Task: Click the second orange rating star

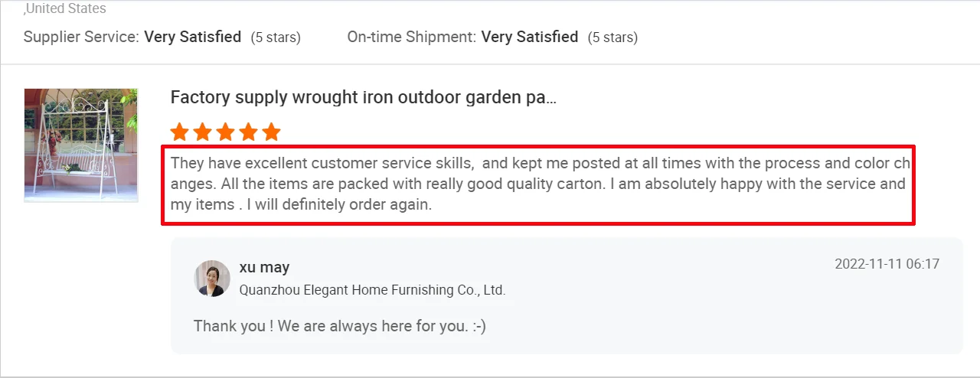Action: coord(203,132)
